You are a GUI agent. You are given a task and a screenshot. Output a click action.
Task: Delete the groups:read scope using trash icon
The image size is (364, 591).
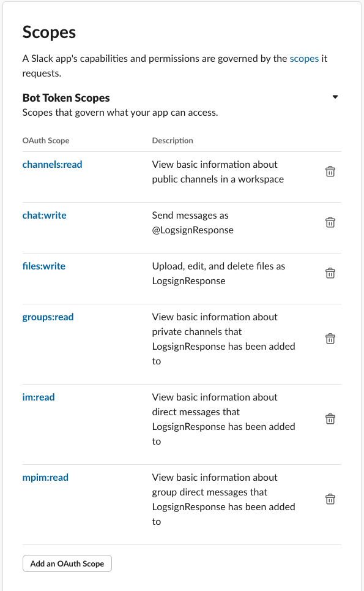pyautogui.click(x=330, y=339)
